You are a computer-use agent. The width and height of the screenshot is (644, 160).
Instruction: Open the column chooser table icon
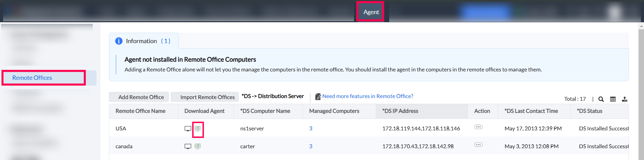point(613,99)
